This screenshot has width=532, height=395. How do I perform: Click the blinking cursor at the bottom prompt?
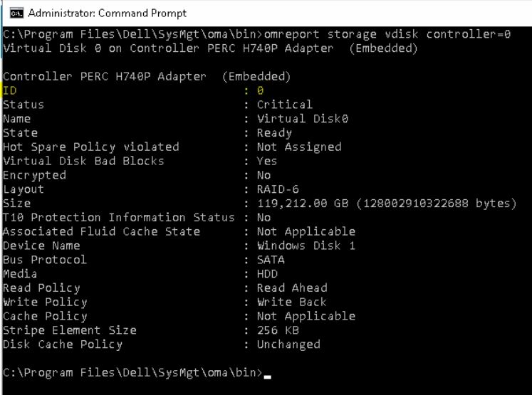(x=268, y=374)
